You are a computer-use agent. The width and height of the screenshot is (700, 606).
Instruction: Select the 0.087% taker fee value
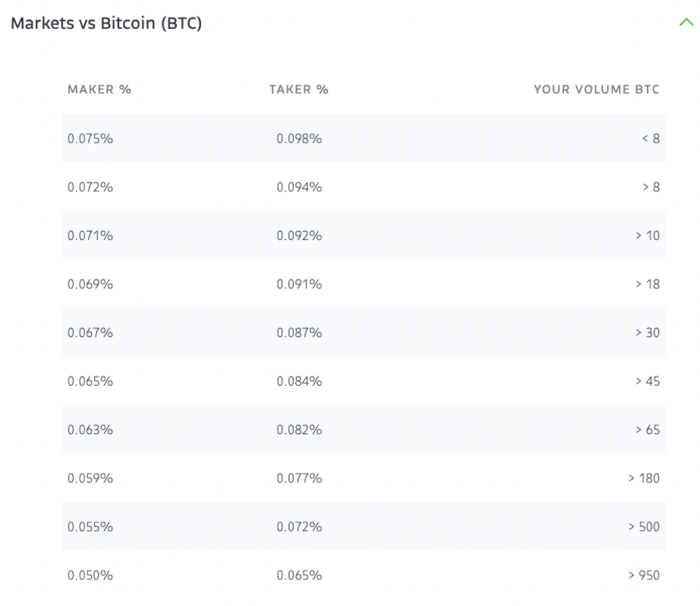[x=299, y=333]
